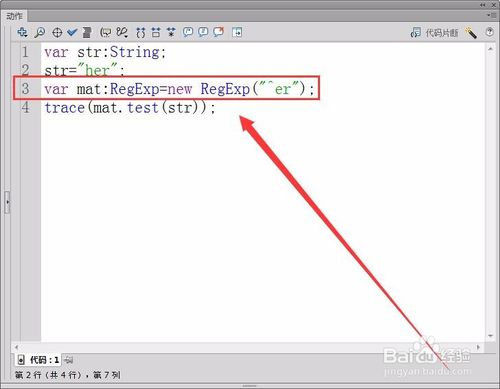The image size is (500, 389).
Task: Click the cursor position status text
Action: [68, 375]
